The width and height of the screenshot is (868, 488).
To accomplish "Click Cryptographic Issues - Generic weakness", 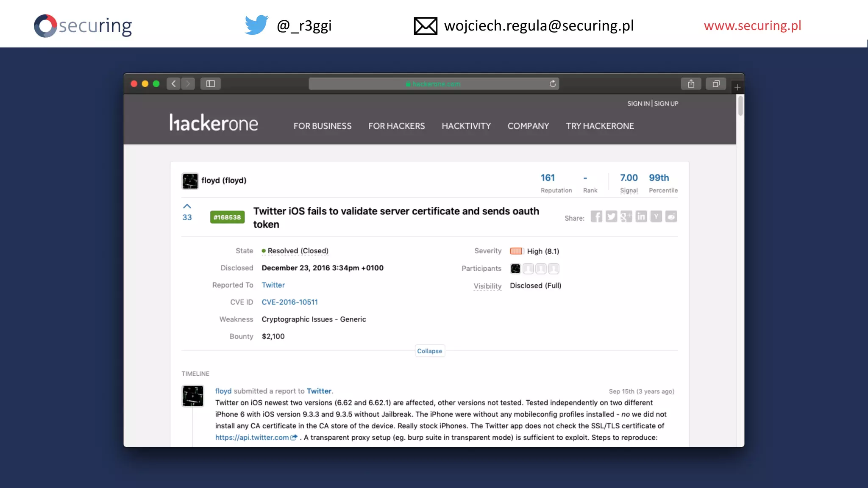I will tap(314, 319).
